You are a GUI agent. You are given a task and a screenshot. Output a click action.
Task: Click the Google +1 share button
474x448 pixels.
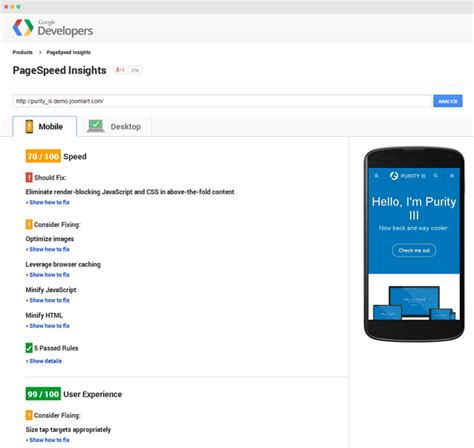click(120, 70)
